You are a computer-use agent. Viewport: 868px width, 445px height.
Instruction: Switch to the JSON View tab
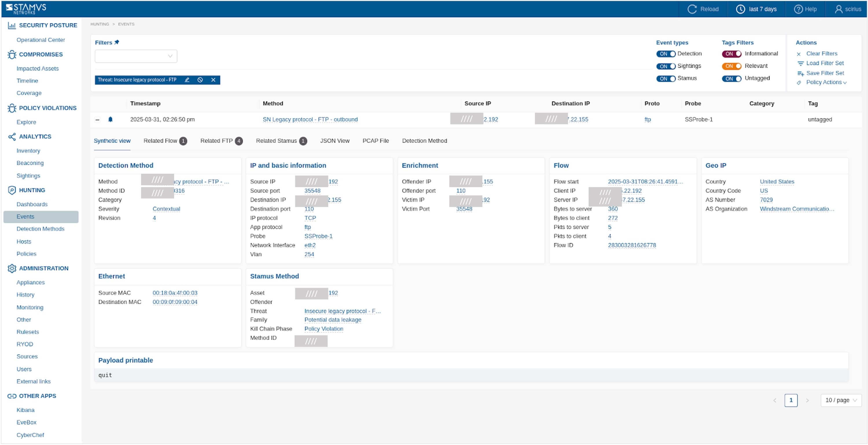[334, 141]
